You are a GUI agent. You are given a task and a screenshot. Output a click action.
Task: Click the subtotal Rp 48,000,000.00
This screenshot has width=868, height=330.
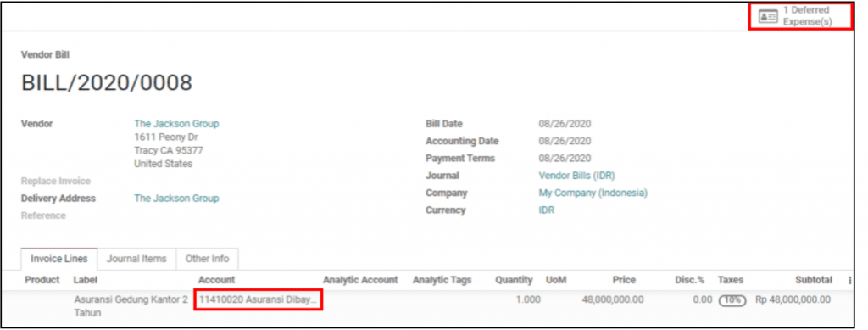(x=793, y=299)
